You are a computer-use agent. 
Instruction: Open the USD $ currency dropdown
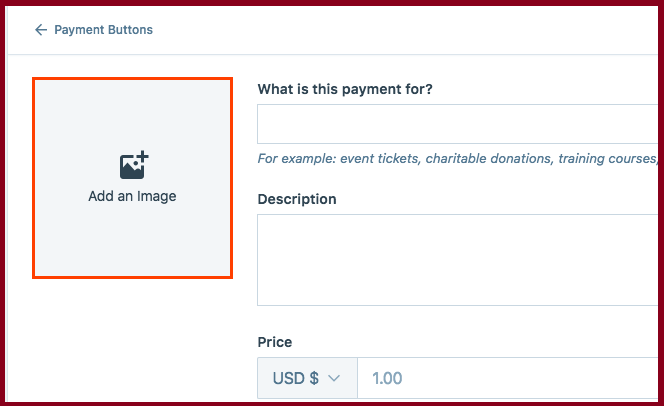[x=307, y=378]
